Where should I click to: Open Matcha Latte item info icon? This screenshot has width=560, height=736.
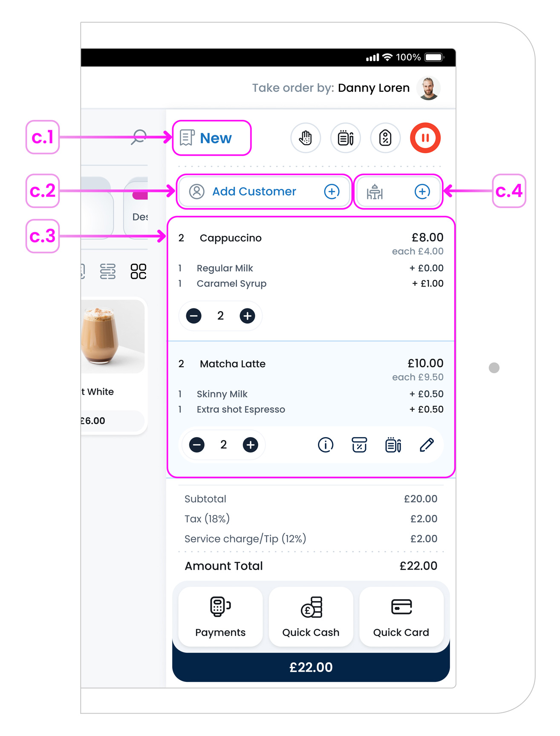[x=325, y=445]
